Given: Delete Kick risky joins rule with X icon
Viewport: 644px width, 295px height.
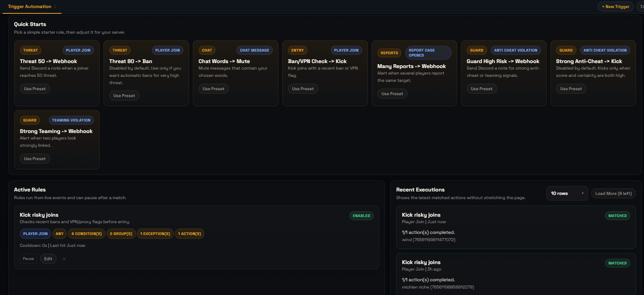Looking at the screenshot, I should click(64, 259).
